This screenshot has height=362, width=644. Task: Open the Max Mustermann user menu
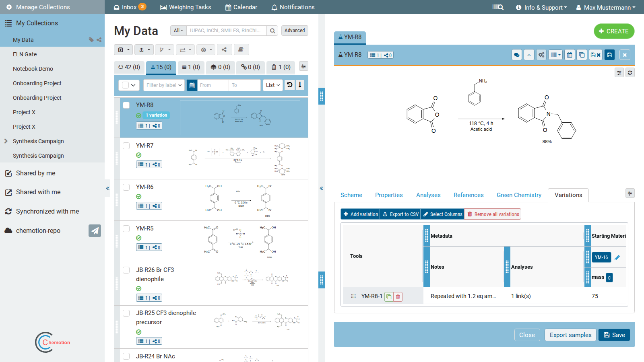click(606, 7)
